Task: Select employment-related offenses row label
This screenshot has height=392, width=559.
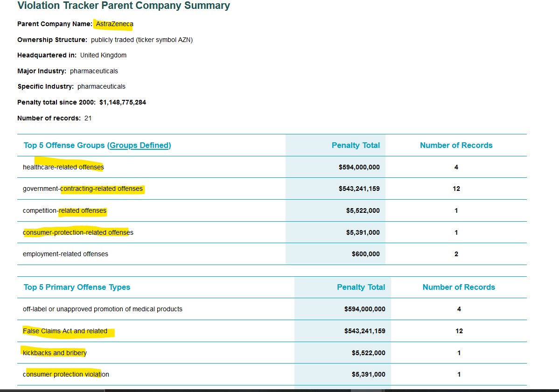Action: pos(66,254)
